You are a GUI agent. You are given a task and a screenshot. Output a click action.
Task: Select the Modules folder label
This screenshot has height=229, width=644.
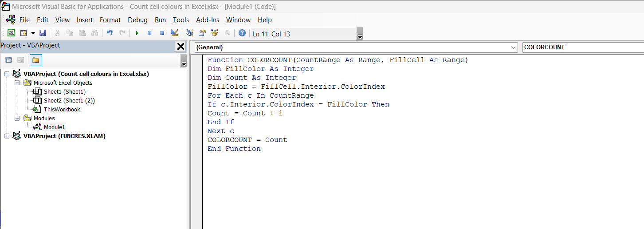click(44, 118)
